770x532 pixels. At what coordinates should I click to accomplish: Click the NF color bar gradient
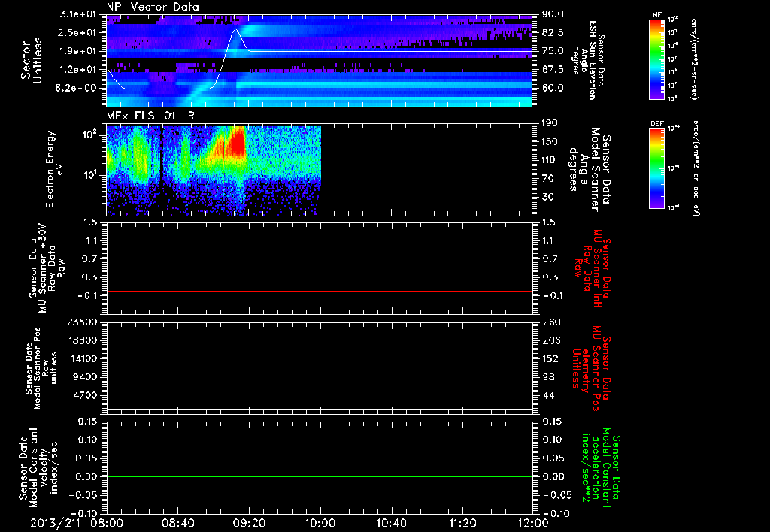click(x=657, y=59)
